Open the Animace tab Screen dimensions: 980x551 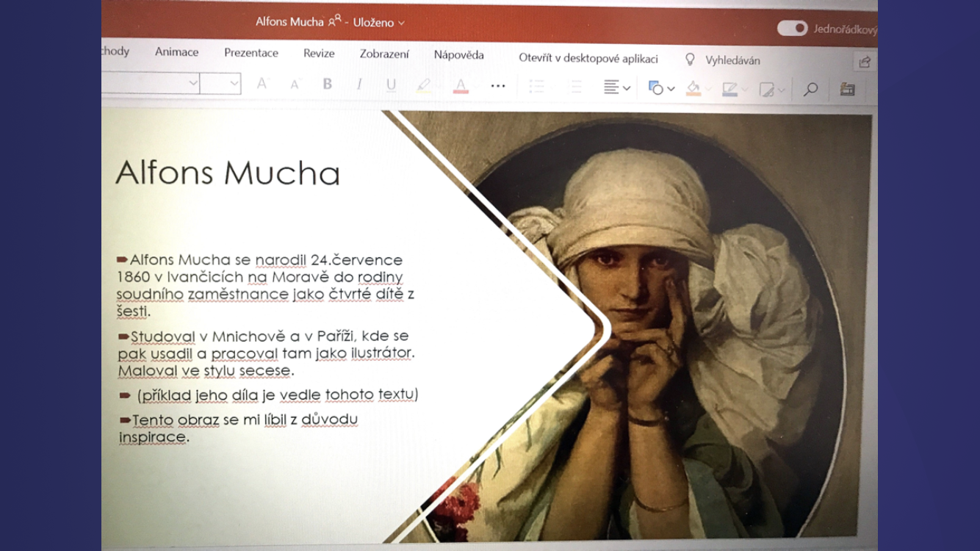tap(176, 51)
